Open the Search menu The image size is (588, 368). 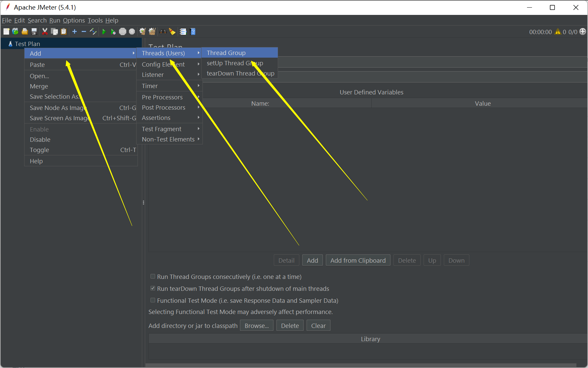[37, 20]
